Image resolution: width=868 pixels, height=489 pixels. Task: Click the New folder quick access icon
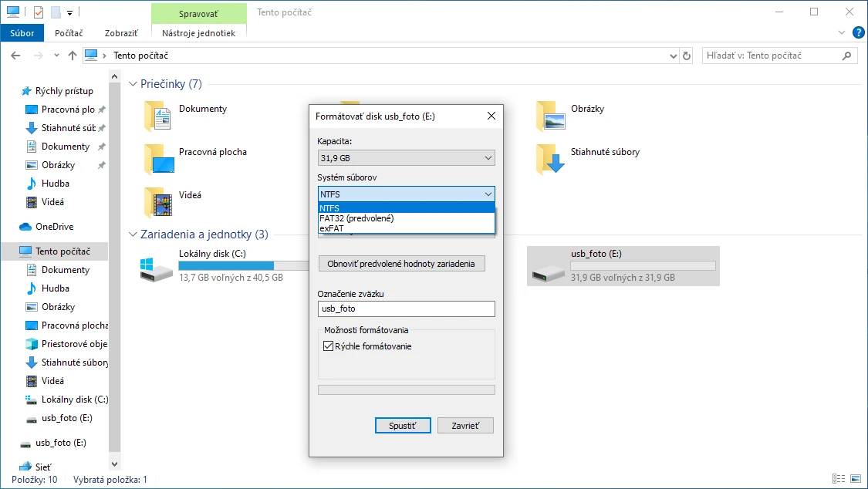point(56,12)
